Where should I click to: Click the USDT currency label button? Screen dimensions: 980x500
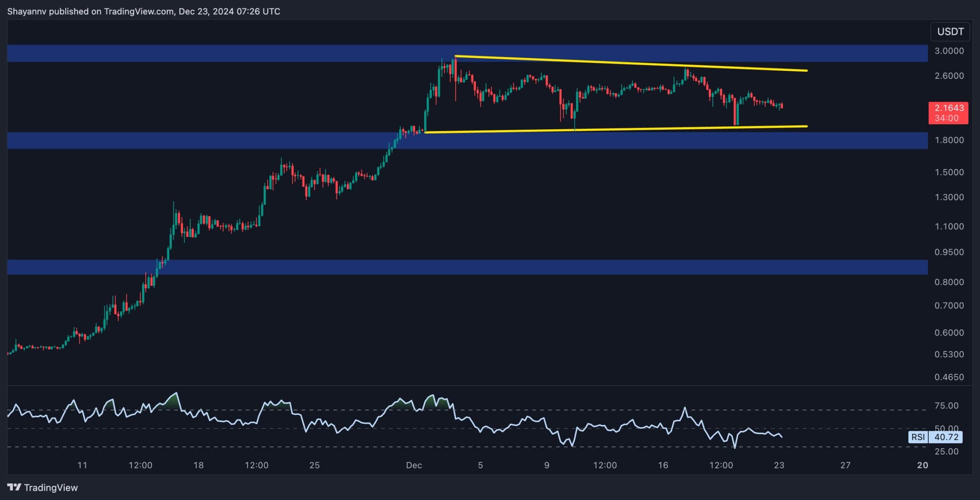[x=950, y=32]
